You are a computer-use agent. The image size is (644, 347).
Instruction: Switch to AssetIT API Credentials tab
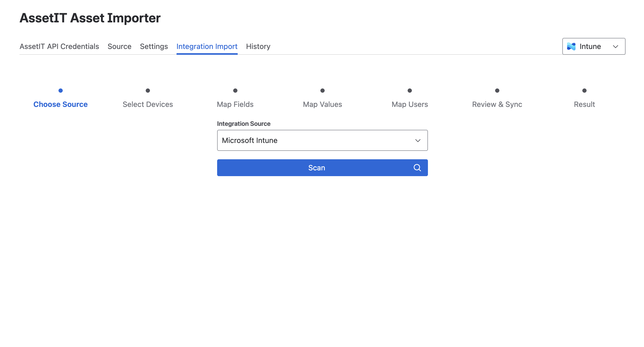[59, 46]
